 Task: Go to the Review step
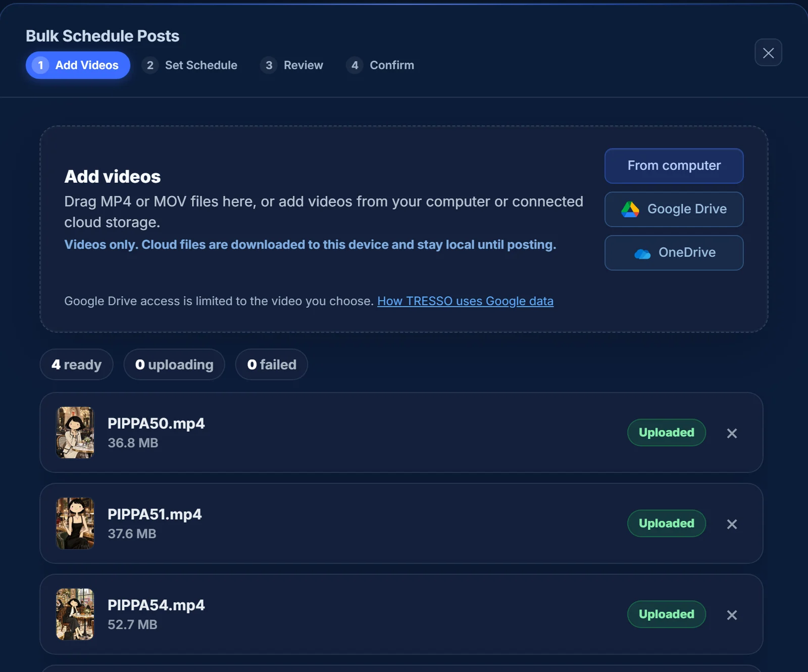point(292,65)
